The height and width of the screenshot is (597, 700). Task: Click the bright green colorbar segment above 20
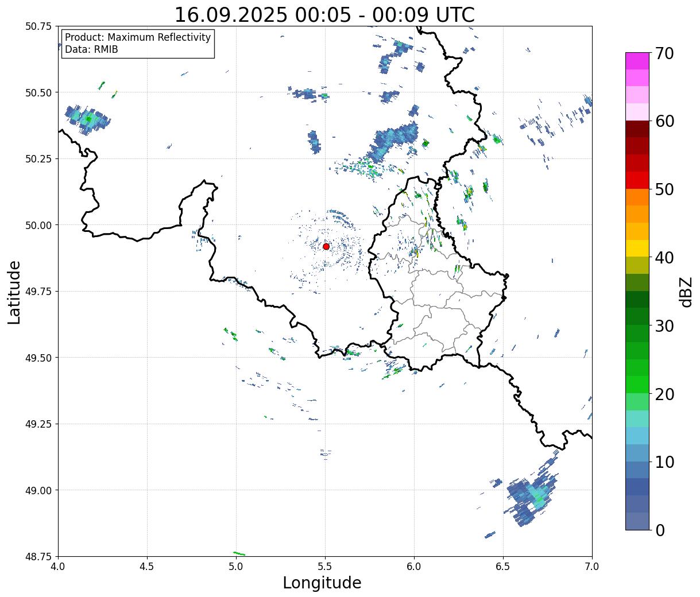(x=637, y=385)
